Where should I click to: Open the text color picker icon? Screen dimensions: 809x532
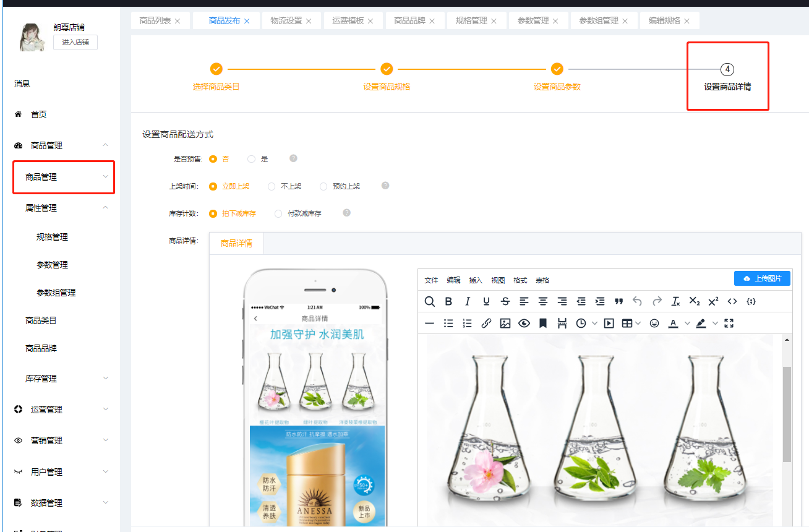coord(673,323)
